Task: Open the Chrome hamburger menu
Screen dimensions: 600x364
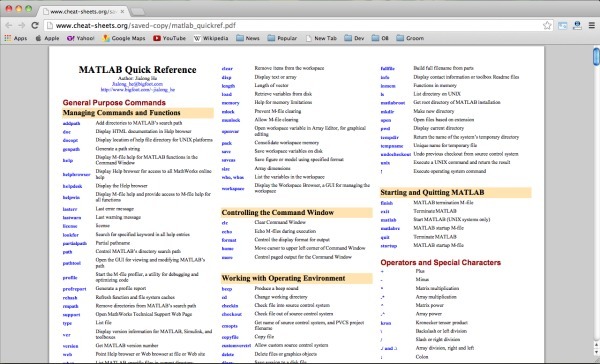Action: 592,26
